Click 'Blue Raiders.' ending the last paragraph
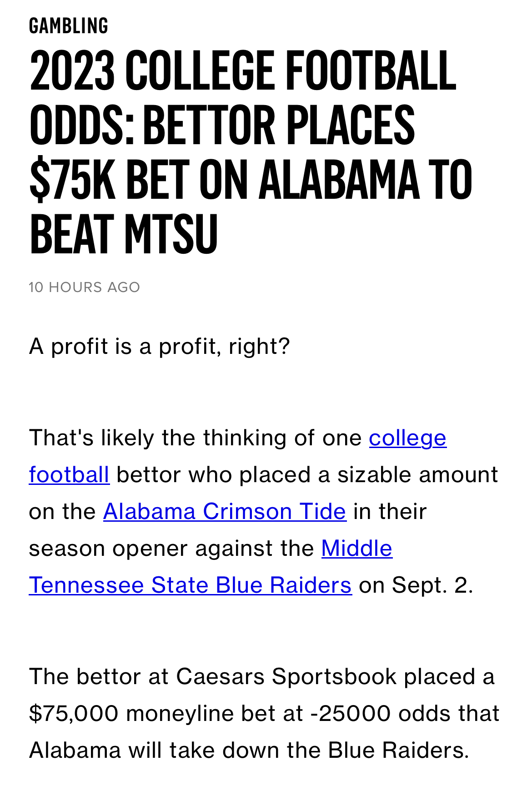 (x=398, y=750)
